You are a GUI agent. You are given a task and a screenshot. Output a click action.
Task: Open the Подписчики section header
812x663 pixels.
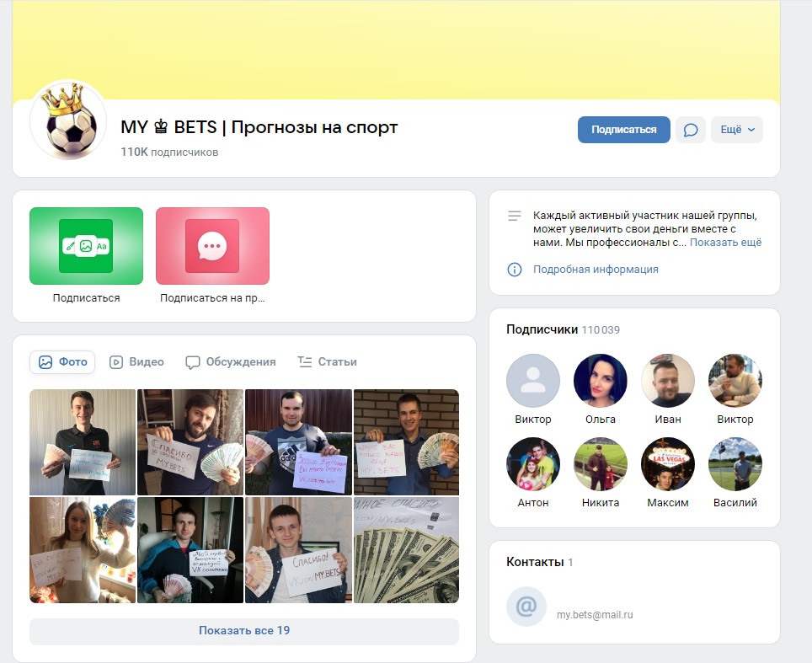point(542,329)
